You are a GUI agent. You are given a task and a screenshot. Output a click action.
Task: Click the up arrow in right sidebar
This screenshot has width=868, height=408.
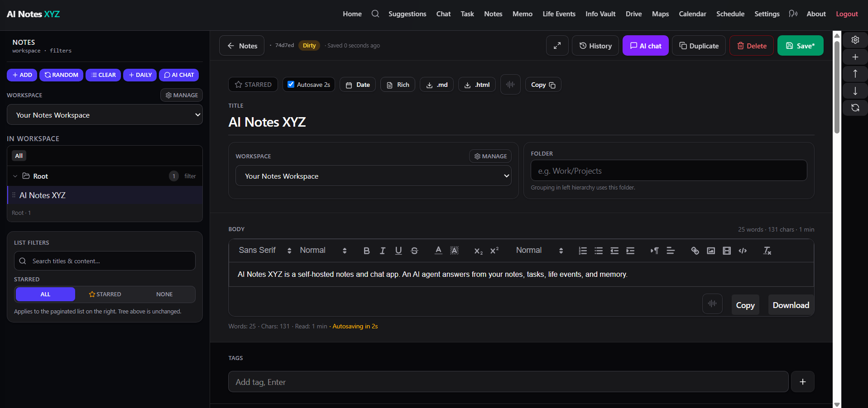tap(855, 74)
